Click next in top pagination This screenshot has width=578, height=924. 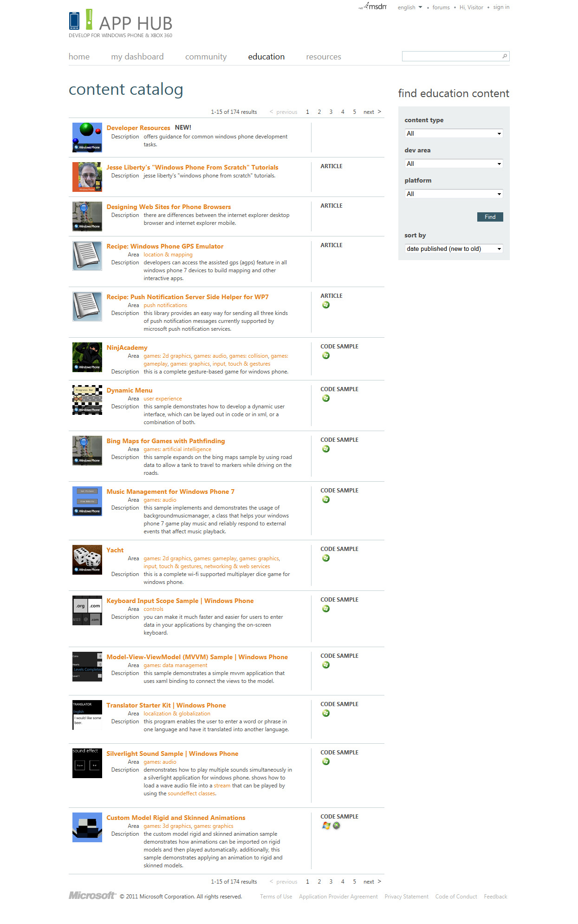[372, 112]
